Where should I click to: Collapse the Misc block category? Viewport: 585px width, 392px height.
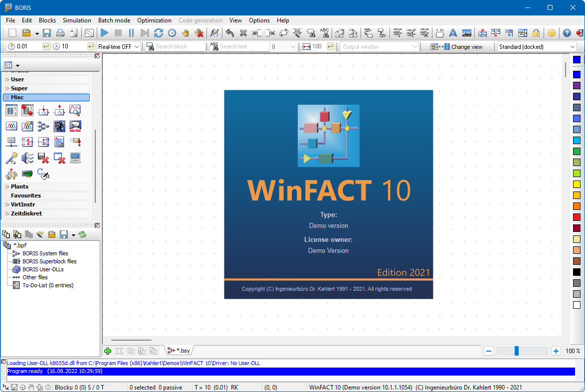click(x=46, y=97)
